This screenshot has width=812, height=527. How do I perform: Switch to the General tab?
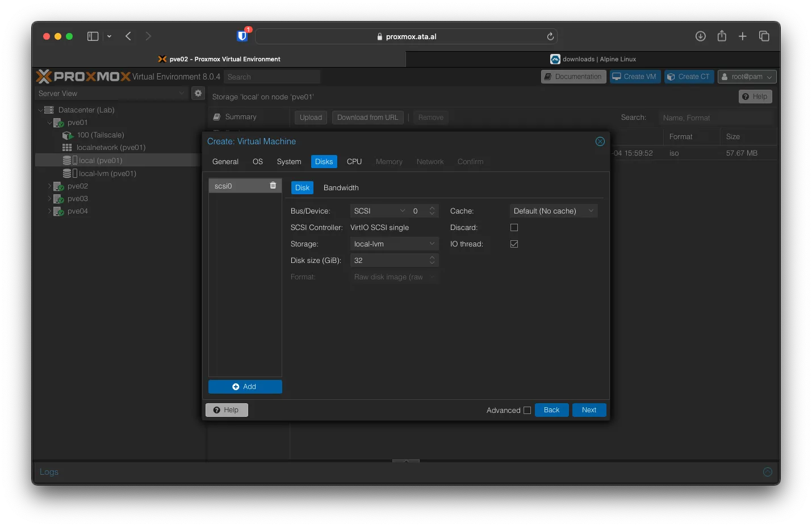click(x=225, y=162)
